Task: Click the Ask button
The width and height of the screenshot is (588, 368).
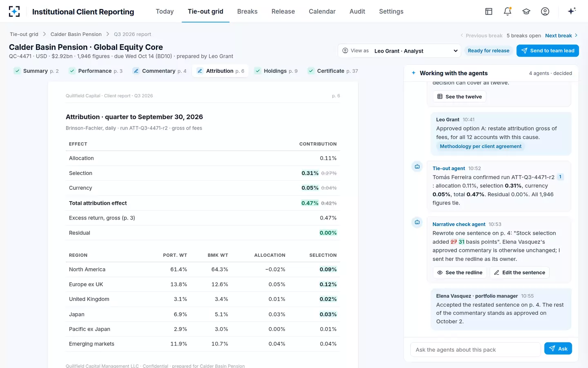Action: [x=558, y=348]
